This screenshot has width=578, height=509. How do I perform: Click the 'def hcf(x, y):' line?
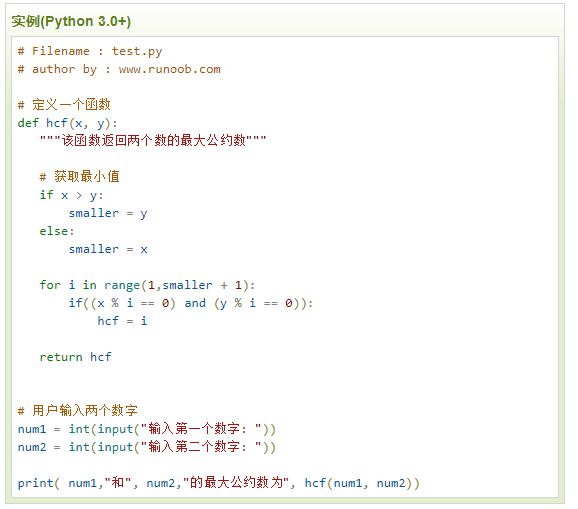[67, 123]
